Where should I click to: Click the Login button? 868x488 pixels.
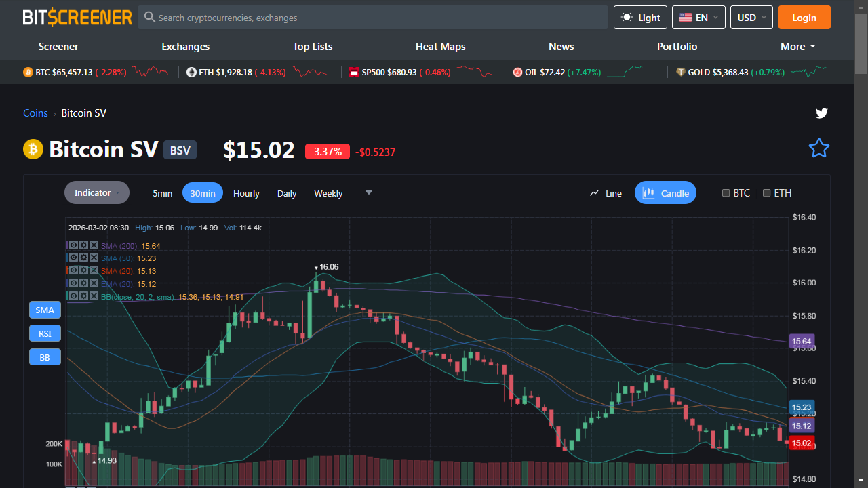click(804, 18)
